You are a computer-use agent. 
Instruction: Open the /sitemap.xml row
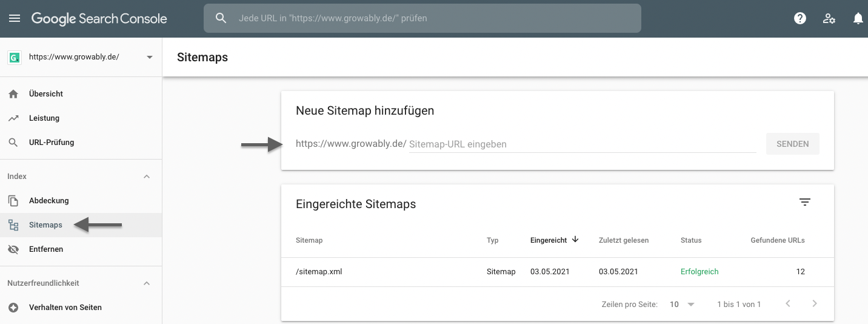(x=558, y=272)
